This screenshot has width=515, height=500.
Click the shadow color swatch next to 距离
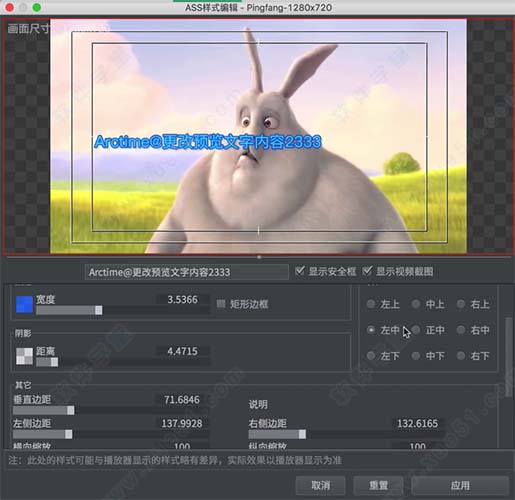point(24,356)
